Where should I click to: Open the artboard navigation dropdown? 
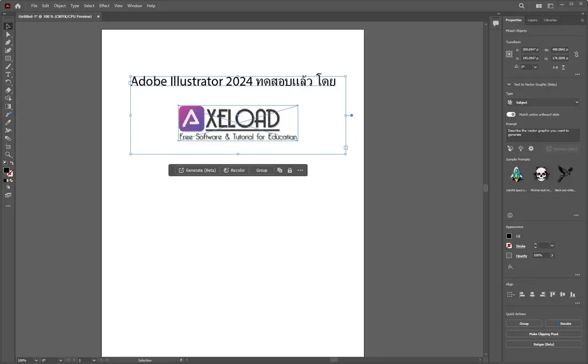pyautogui.click(x=94, y=360)
